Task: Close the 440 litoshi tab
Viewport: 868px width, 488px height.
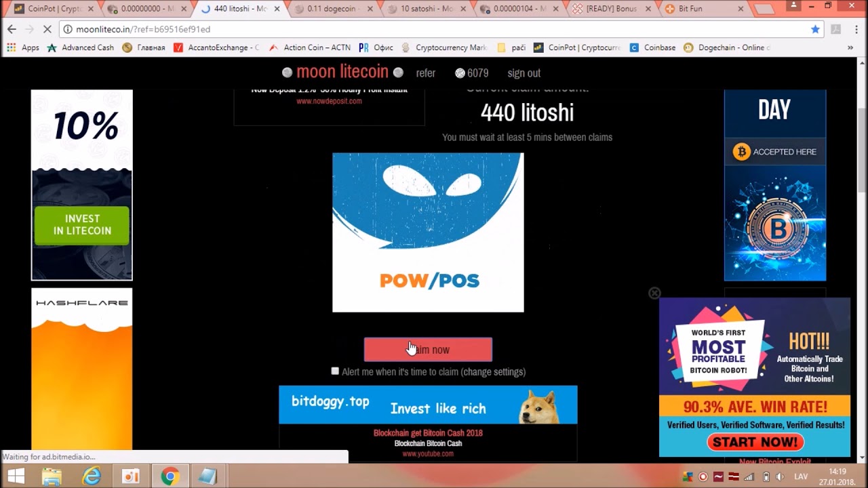Action: coord(277,9)
